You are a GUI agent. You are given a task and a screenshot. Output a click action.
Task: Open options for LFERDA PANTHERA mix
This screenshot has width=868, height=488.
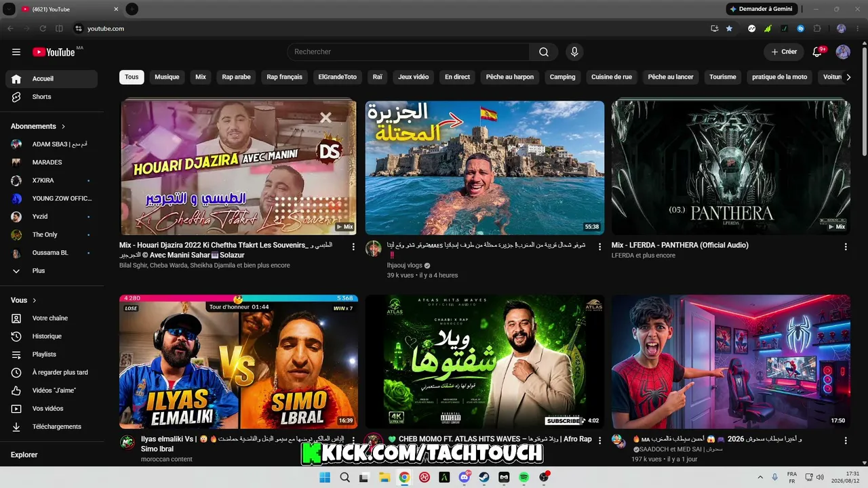coord(846,247)
